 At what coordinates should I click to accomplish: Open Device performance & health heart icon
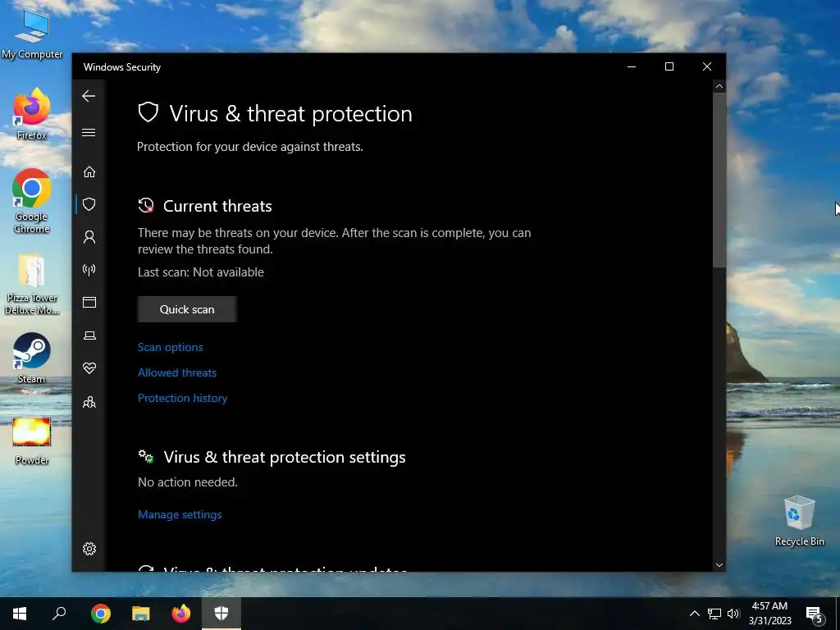(x=89, y=368)
